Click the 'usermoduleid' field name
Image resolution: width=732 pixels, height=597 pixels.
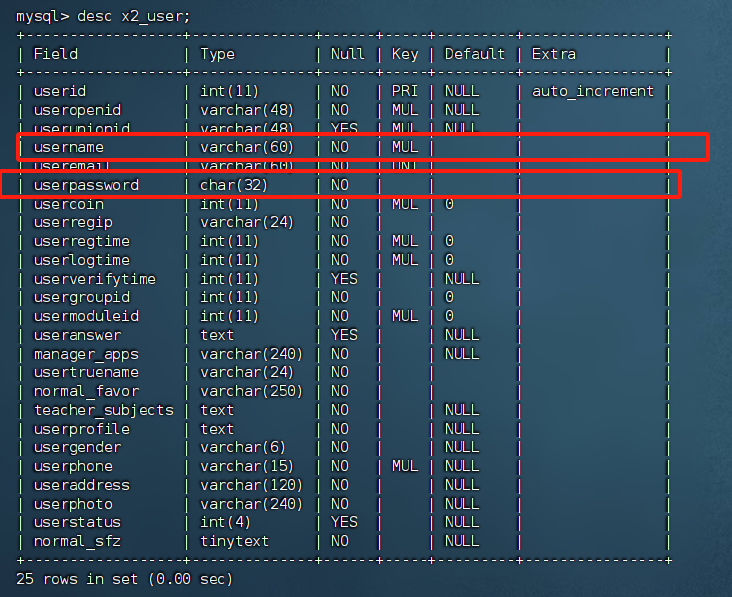(86, 316)
